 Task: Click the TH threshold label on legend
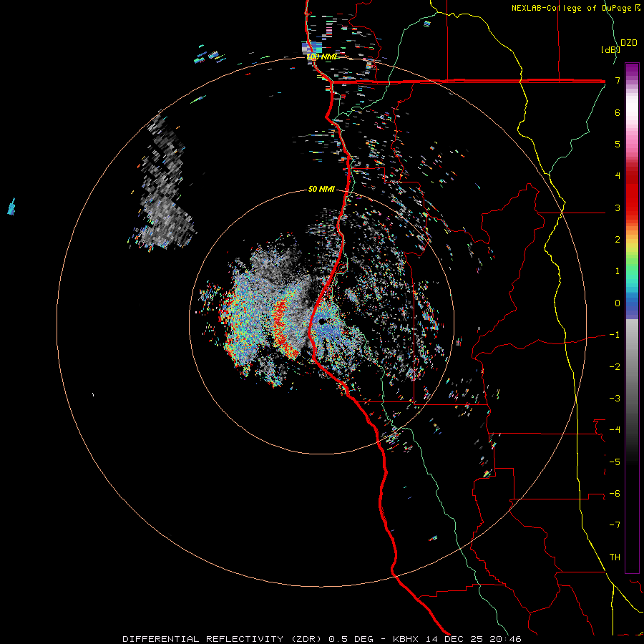click(615, 557)
